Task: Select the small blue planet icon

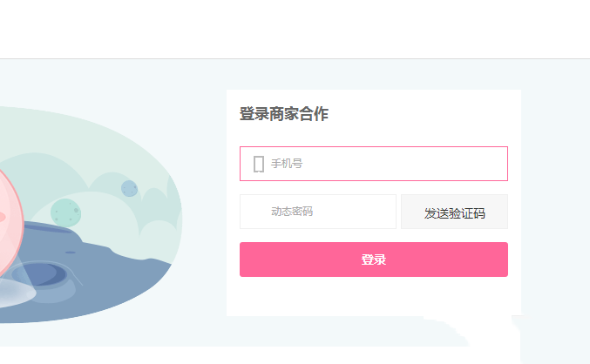Action: (x=129, y=188)
